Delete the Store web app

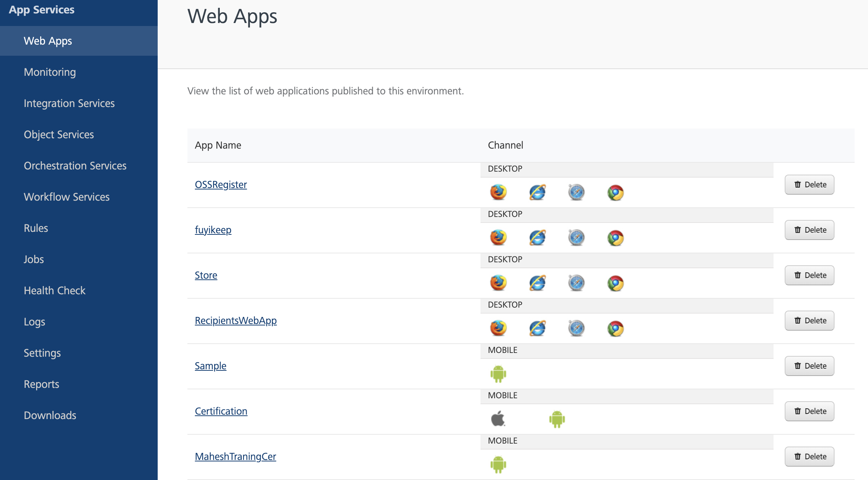(810, 275)
